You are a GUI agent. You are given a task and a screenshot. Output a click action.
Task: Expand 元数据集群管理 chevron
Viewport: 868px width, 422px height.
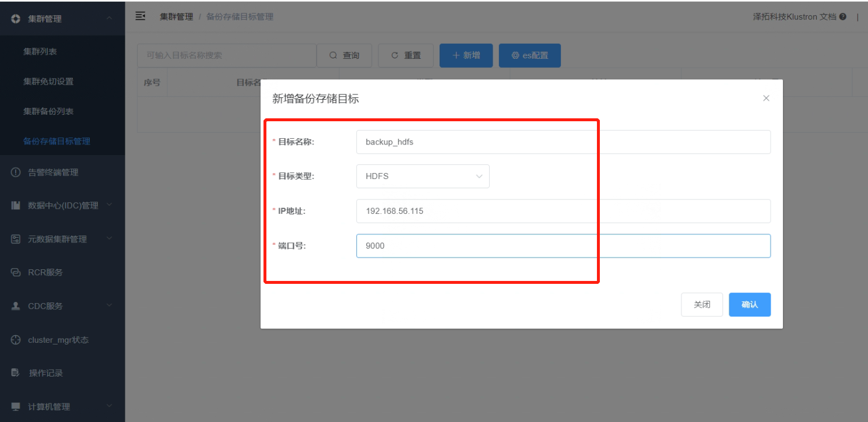click(x=109, y=239)
